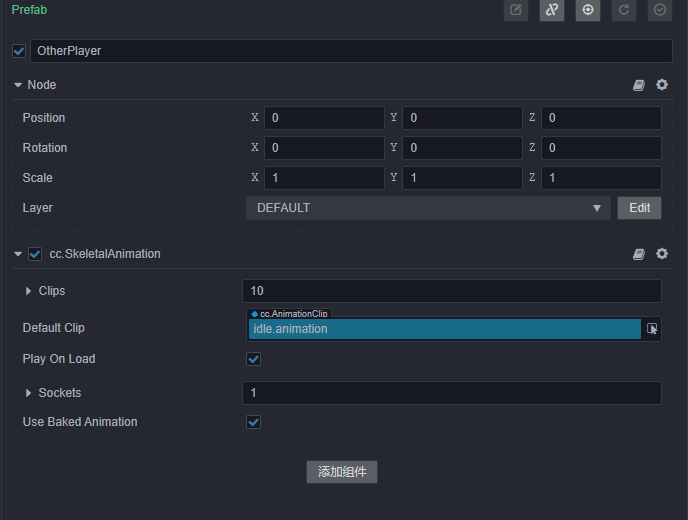Click the OtherPlayer name field

(351, 51)
